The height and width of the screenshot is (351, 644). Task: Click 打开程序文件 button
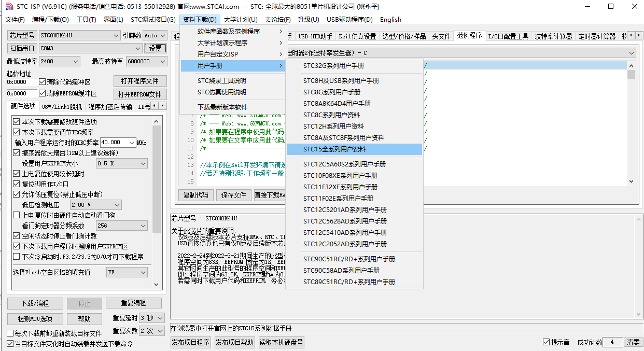(140, 81)
